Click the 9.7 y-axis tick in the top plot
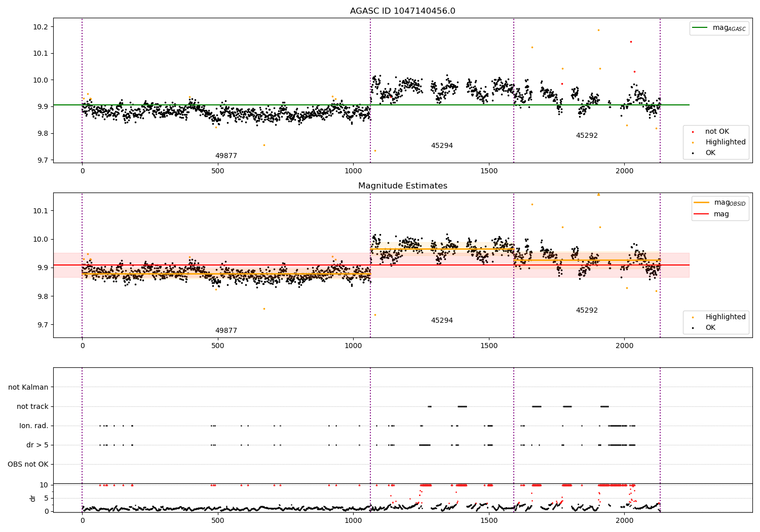Screen dimensions: 760x532 pos(42,160)
